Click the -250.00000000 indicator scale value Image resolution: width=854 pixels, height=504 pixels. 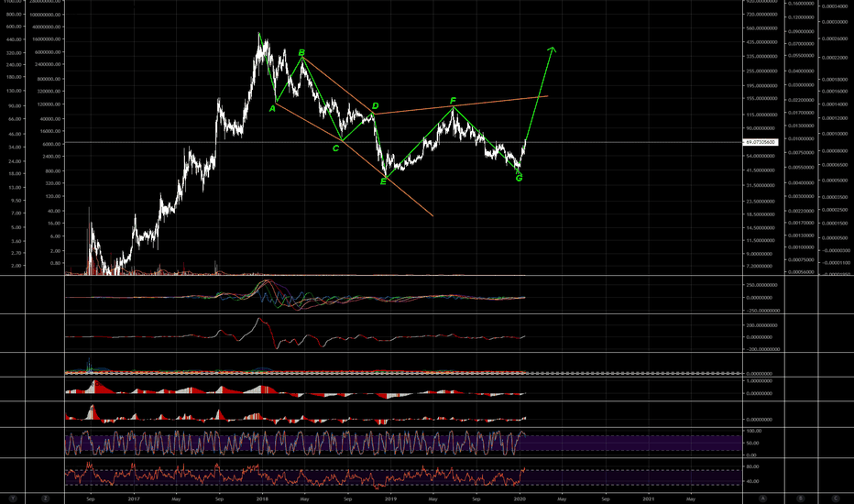coord(762,311)
